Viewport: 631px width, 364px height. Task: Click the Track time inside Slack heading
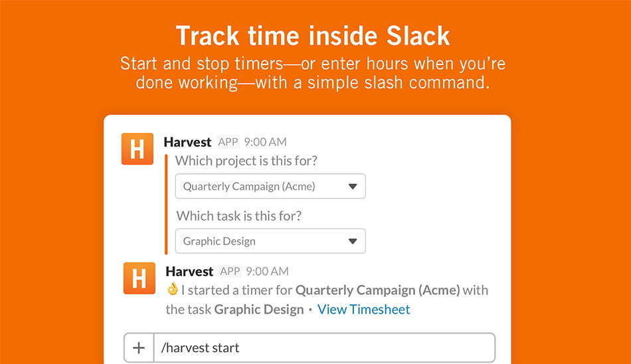tap(313, 35)
